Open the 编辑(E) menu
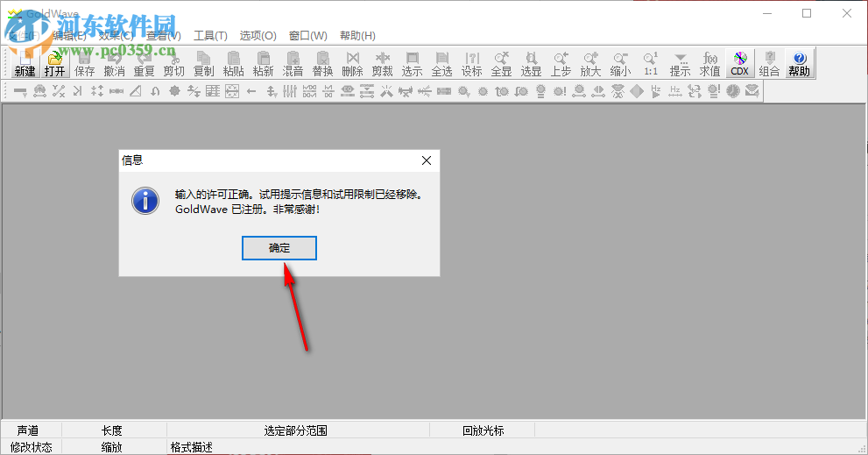Image resolution: width=868 pixels, height=455 pixels. [x=69, y=35]
